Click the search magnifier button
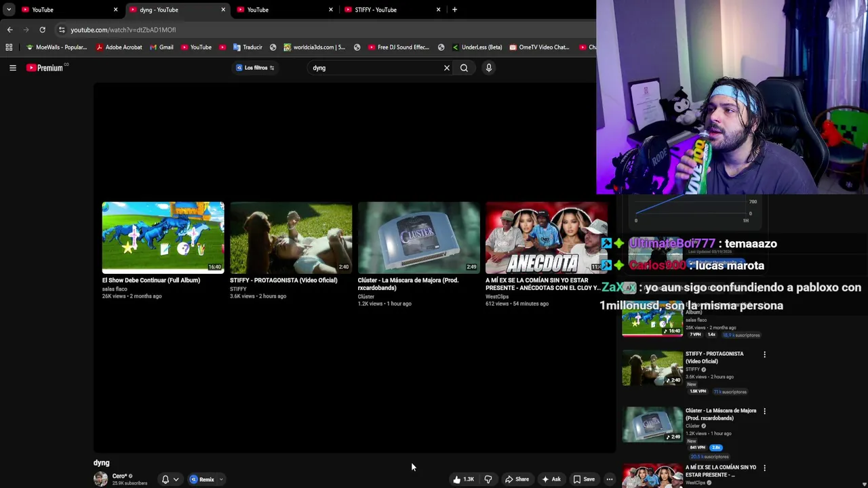 coord(464,68)
